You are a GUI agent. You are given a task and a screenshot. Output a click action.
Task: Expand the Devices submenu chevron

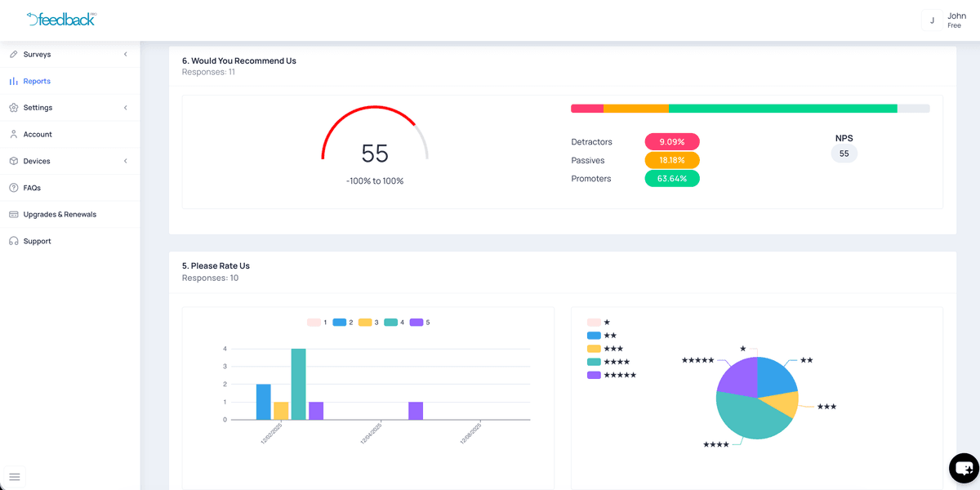point(125,162)
